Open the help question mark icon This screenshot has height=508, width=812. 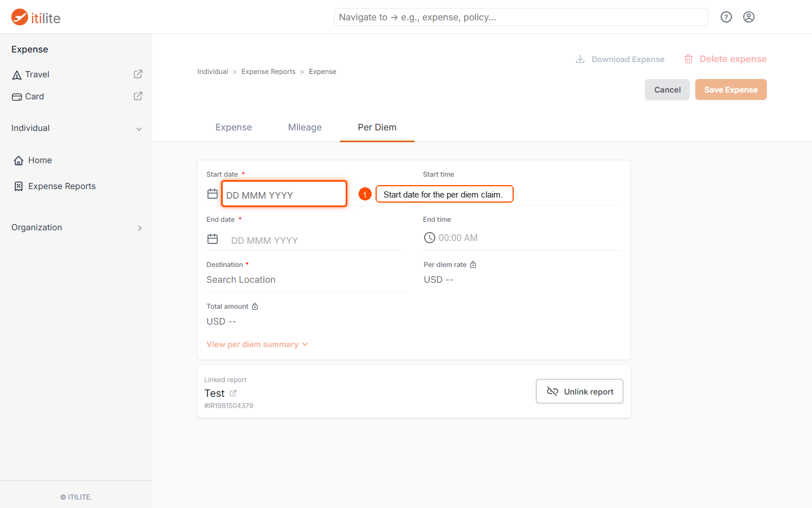(x=726, y=17)
